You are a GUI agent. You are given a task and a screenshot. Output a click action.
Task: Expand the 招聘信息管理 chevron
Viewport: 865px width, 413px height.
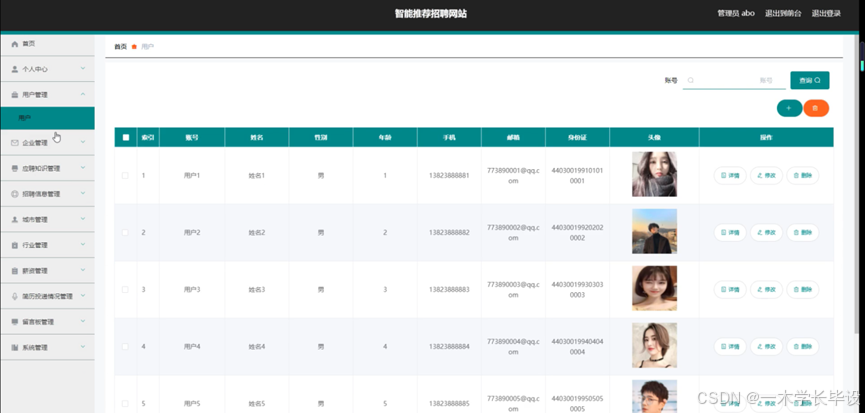(x=83, y=194)
